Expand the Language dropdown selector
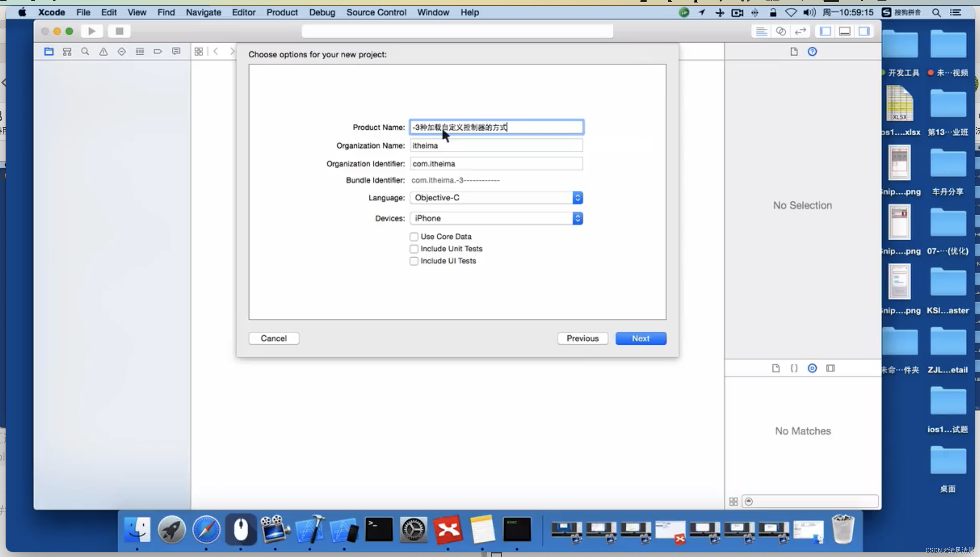 pyautogui.click(x=577, y=197)
